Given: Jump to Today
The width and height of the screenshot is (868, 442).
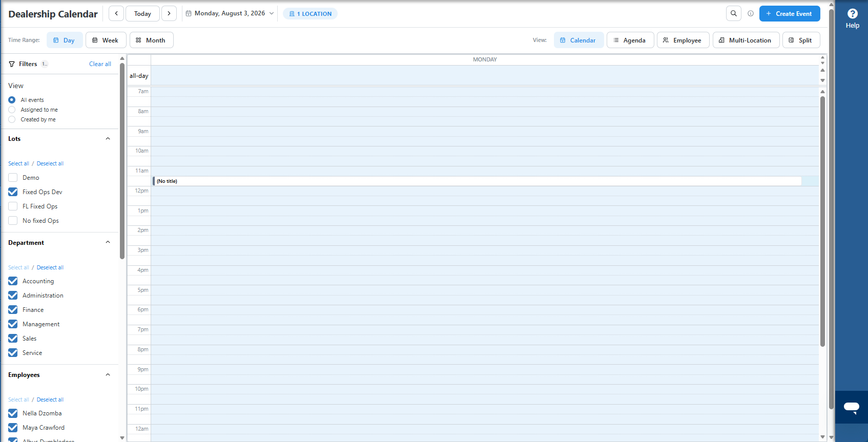Looking at the screenshot, I should 142,14.
